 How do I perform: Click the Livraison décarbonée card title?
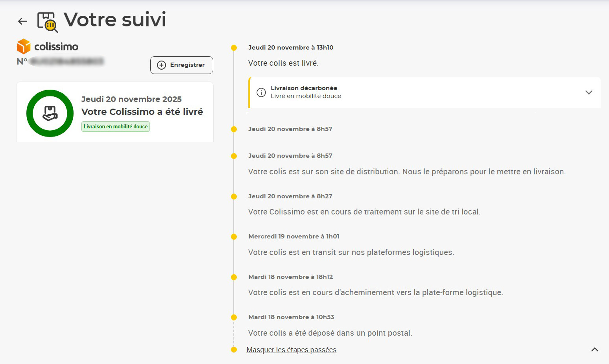pyautogui.click(x=304, y=88)
